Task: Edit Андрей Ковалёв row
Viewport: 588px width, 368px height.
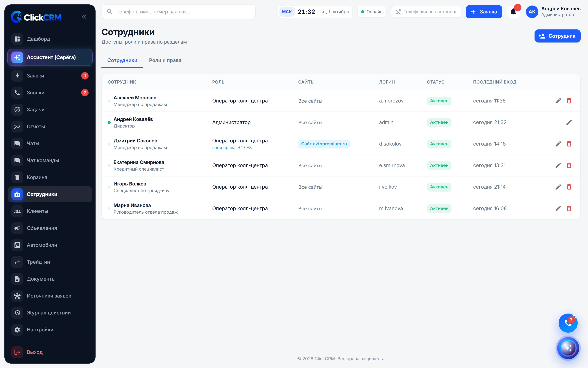Action: pos(569,122)
